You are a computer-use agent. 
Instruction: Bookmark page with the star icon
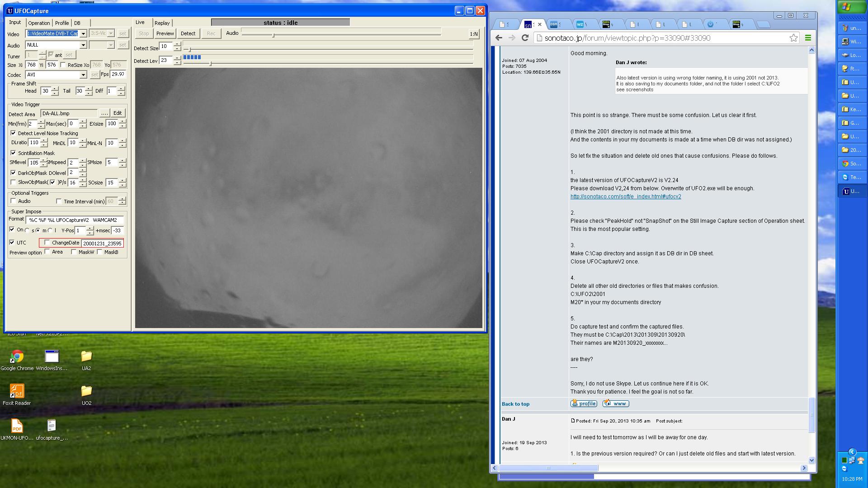tap(793, 38)
